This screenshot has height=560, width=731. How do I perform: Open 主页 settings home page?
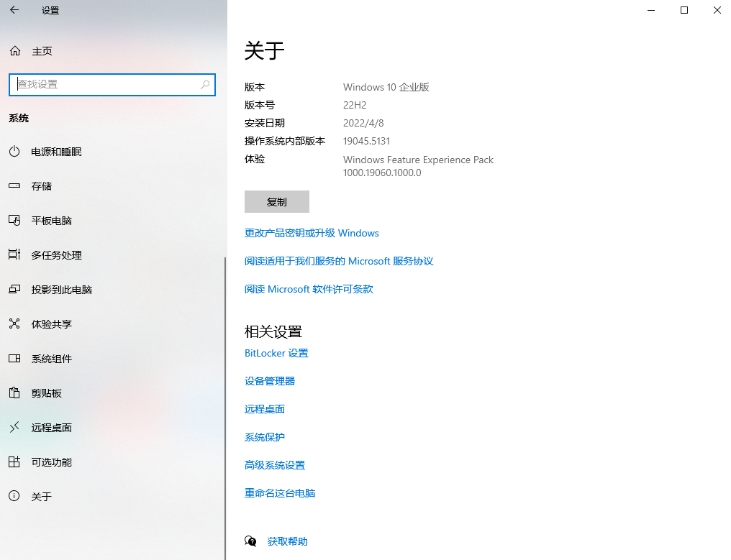(43, 51)
